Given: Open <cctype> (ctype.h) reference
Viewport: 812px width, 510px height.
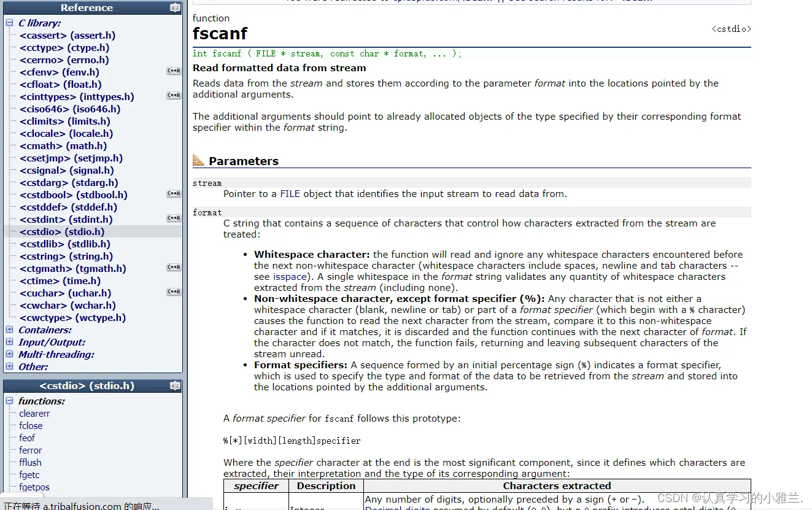Looking at the screenshot, I should 64,48.
